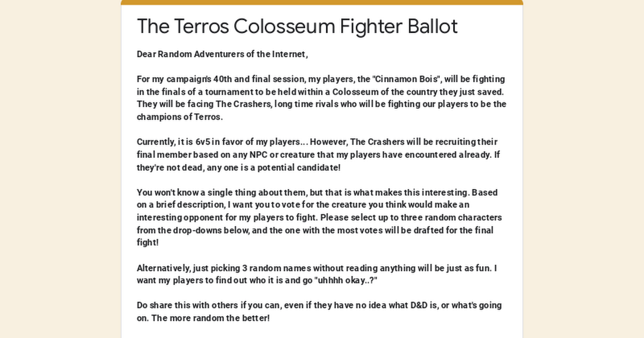Click the 'champions of Terros.' line

coord(180,117)
